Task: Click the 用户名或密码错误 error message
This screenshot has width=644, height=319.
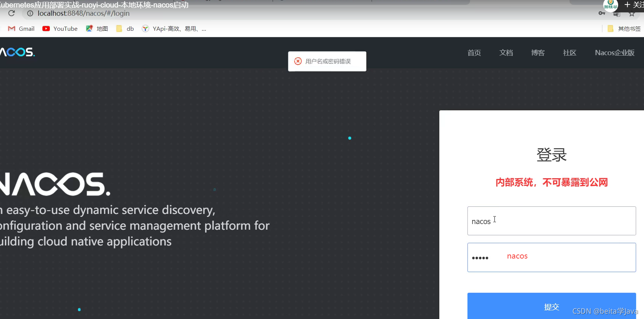Action: (328, 61)
